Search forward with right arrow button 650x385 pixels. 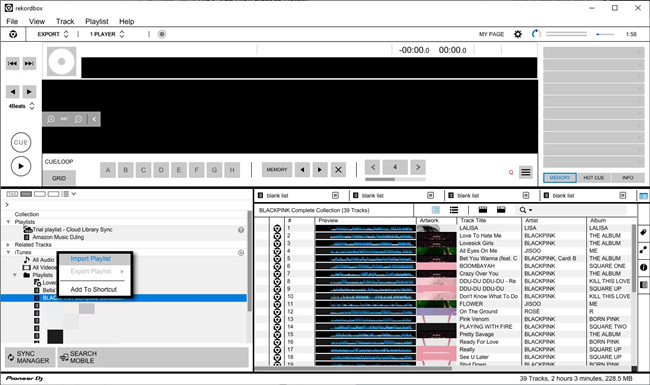point(29,92)
